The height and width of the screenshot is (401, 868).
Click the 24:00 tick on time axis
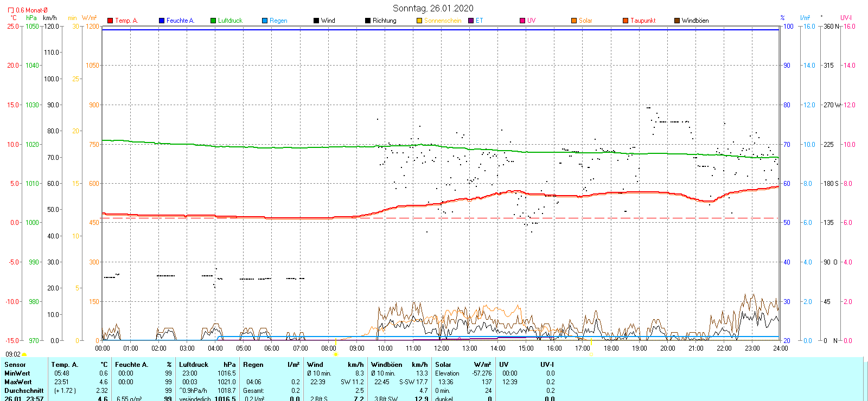(x=780, y=348)
